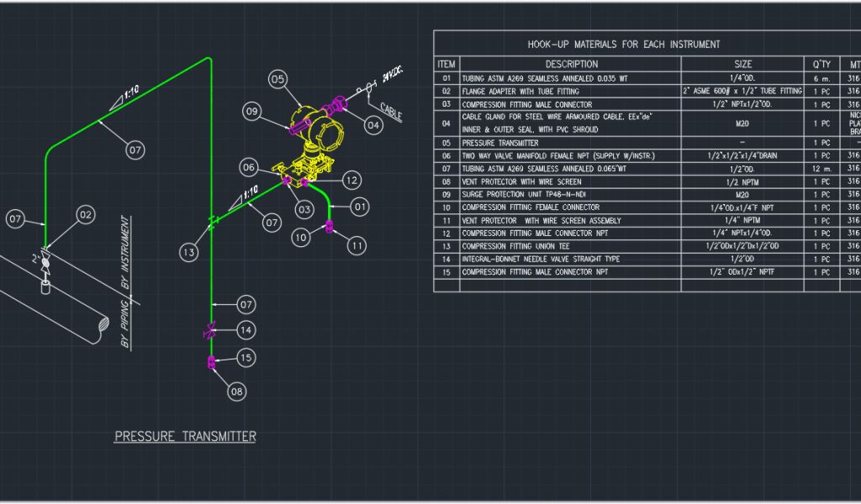Viewport: 861px width, 504px height.
Task: Click the SIZE column header in table
Action: (x=742, y=64)
